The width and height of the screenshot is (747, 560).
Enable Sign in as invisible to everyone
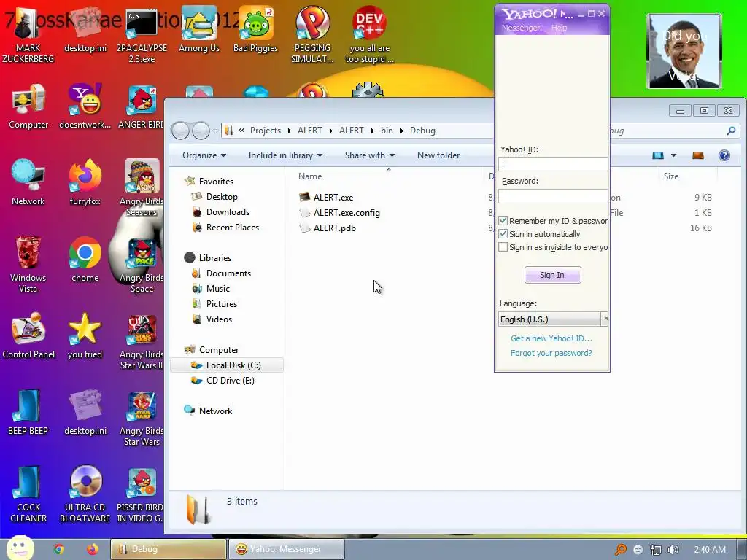(503, 247)
